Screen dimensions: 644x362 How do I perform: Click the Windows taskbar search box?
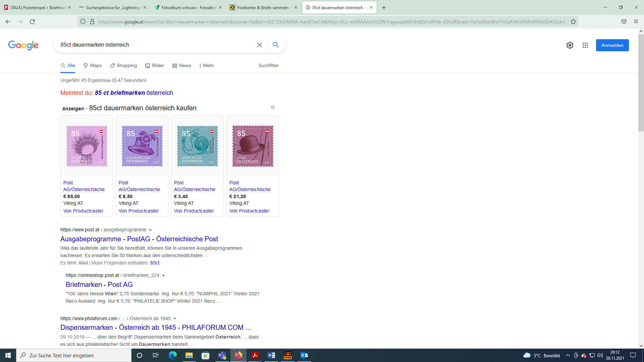(74, 355)
